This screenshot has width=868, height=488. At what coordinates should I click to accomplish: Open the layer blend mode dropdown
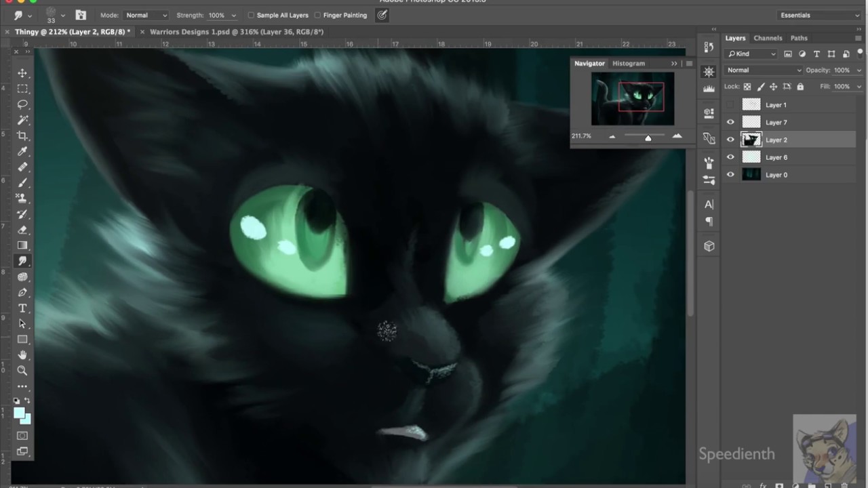(764, 70)
